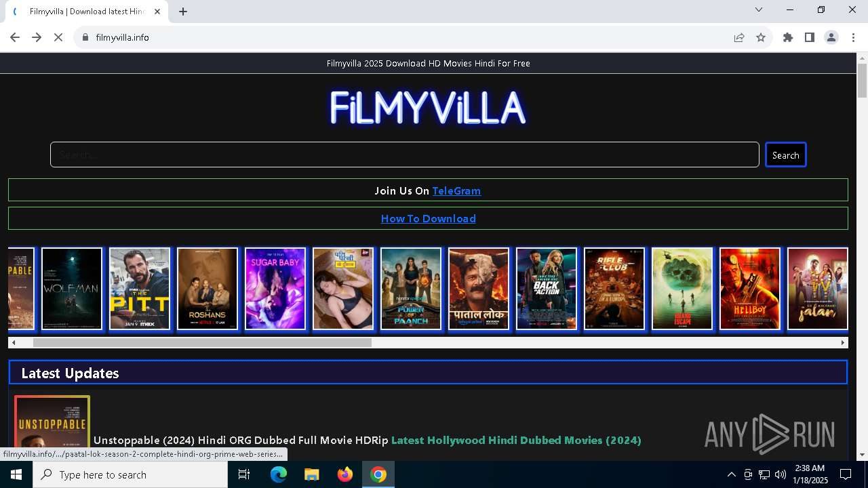Click the address bar URL filmyvilla.info
Viewport: 868px width, 488px height.
pos(122,37)
